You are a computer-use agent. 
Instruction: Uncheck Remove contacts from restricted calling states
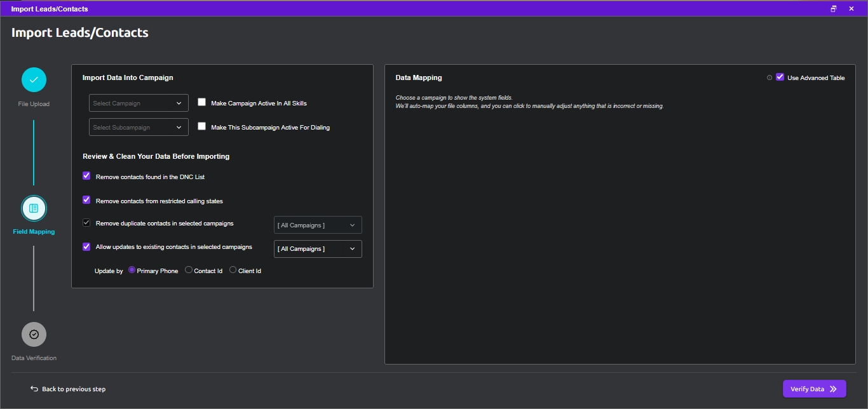click(86, 200)
